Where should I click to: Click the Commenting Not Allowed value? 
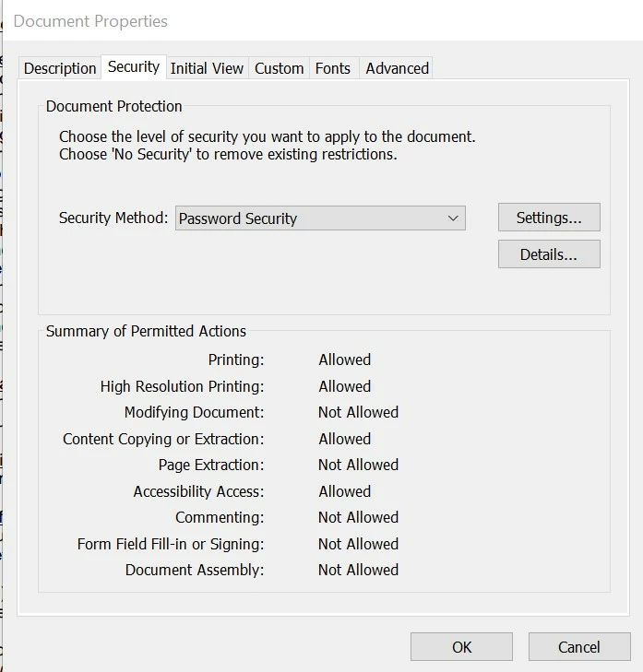coord(358,517)
